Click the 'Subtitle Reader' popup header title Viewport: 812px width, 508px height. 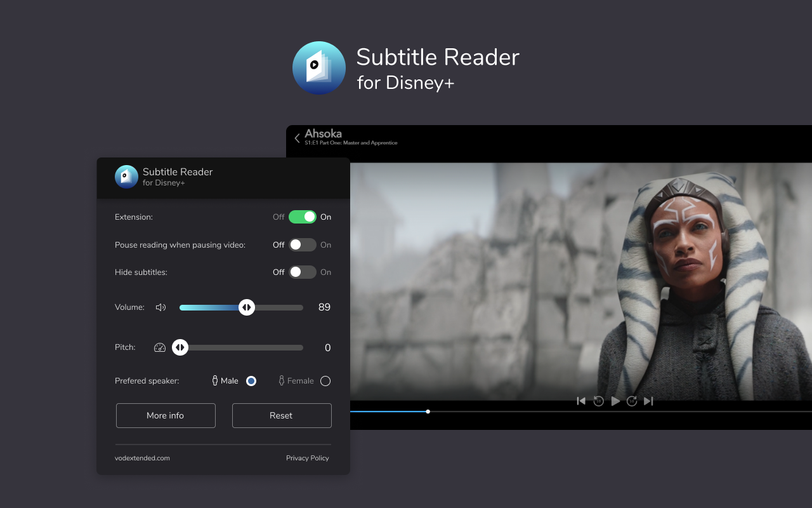point(178,172)
